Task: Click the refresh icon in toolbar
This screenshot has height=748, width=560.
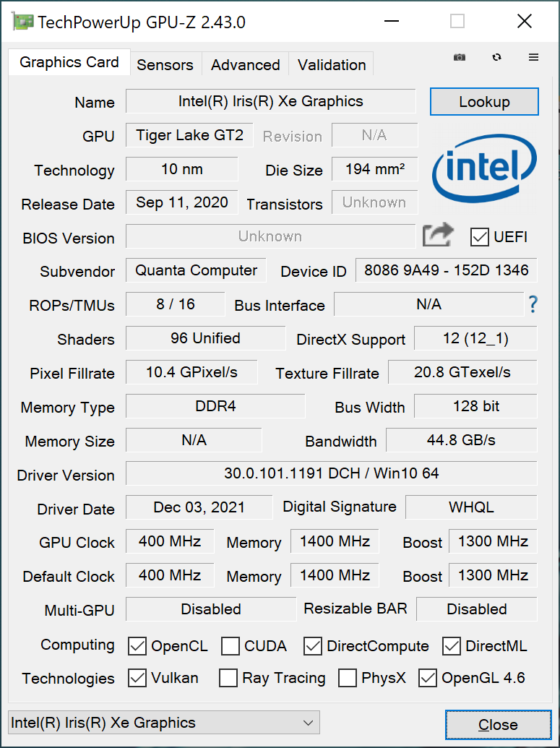Action: 496,57
